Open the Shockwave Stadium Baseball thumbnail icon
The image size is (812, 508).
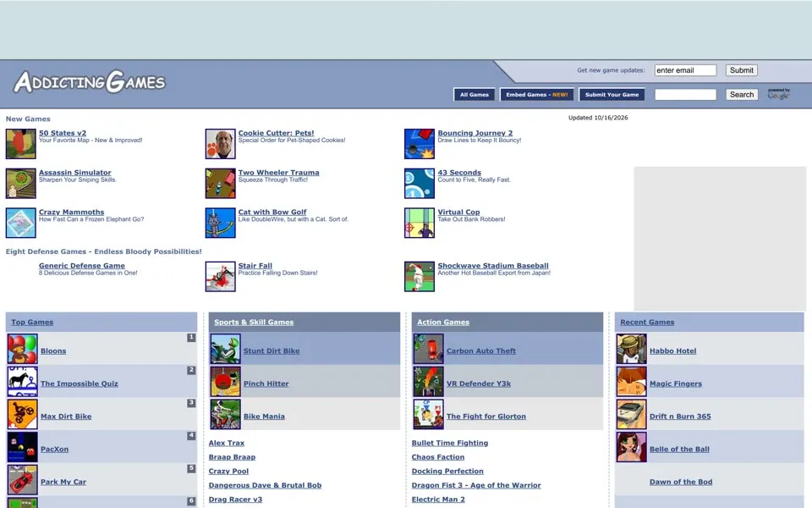[420, 276]
